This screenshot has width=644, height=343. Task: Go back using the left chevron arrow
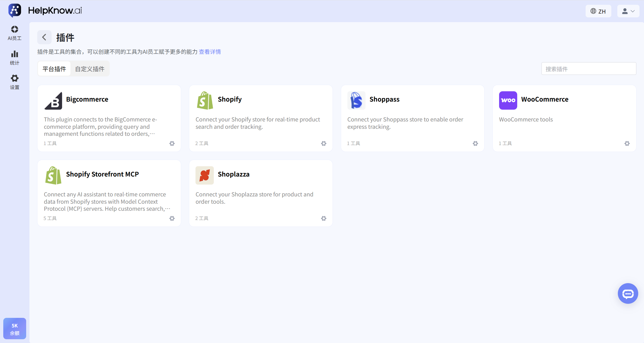coord(44,37)
